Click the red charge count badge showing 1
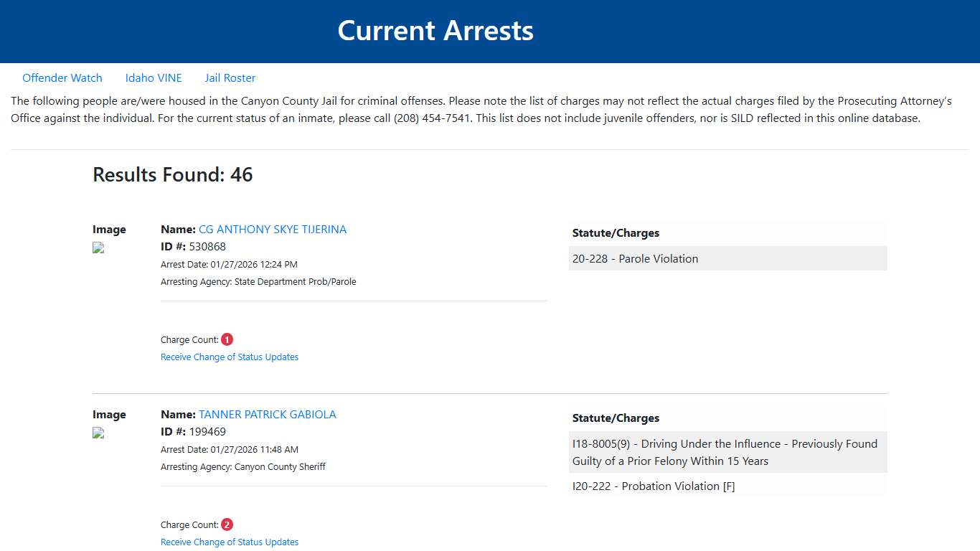The height and width of the screenshot is (551, 980). [x=227, y=339]
